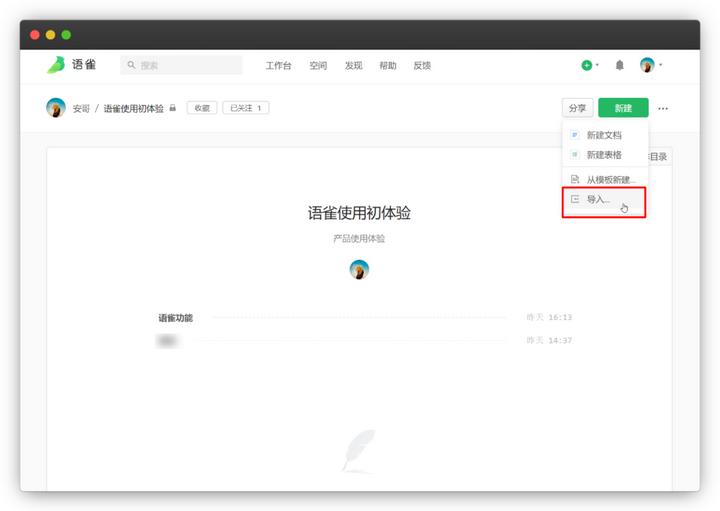Click the 新建文档 document icon

point(574,135)
